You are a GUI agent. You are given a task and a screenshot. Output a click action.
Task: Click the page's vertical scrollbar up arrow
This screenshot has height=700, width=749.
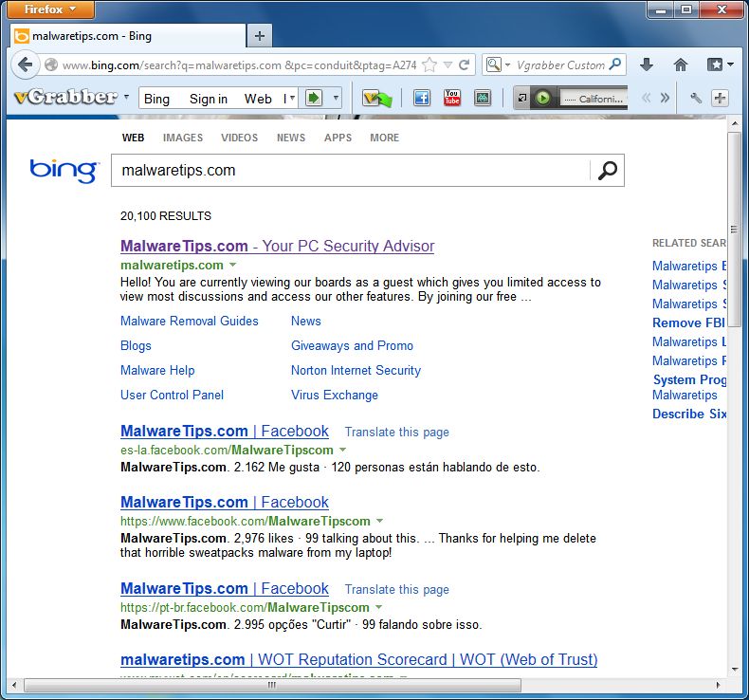[734, 124]
